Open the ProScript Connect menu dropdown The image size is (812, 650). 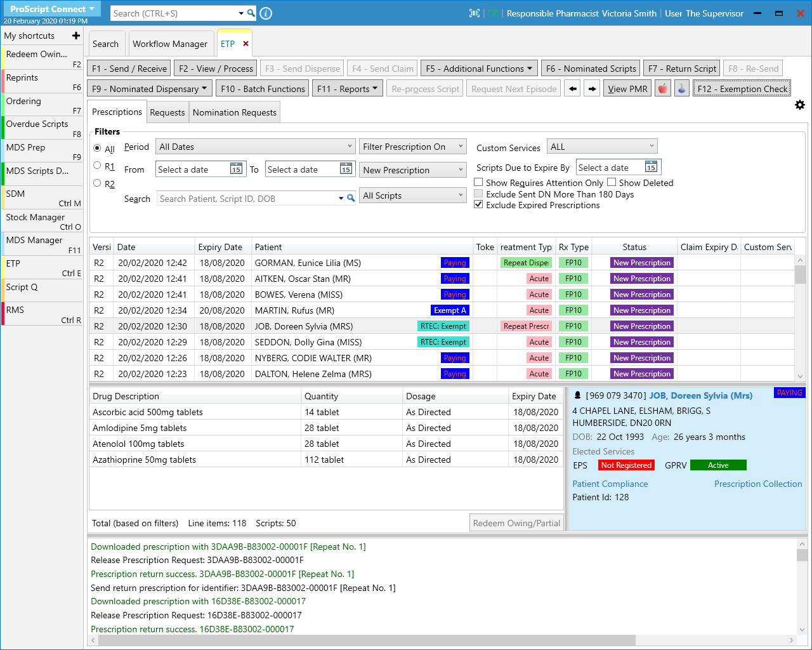[x=51, y=9]
